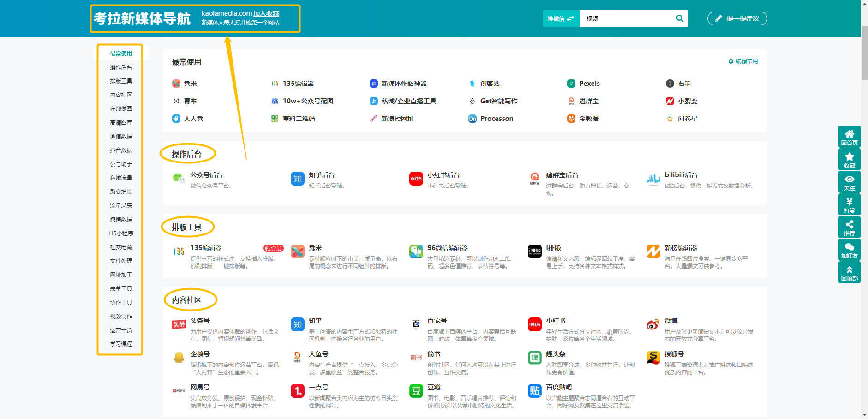868x419 pixels.
Task: Select 视频制作 in the sidebar
Action: 121,317
